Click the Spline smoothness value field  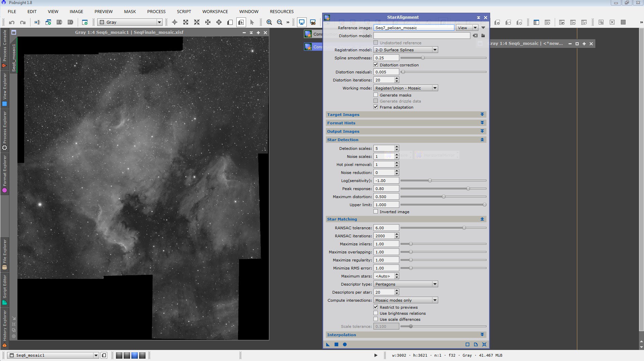[x=386, y=58]
